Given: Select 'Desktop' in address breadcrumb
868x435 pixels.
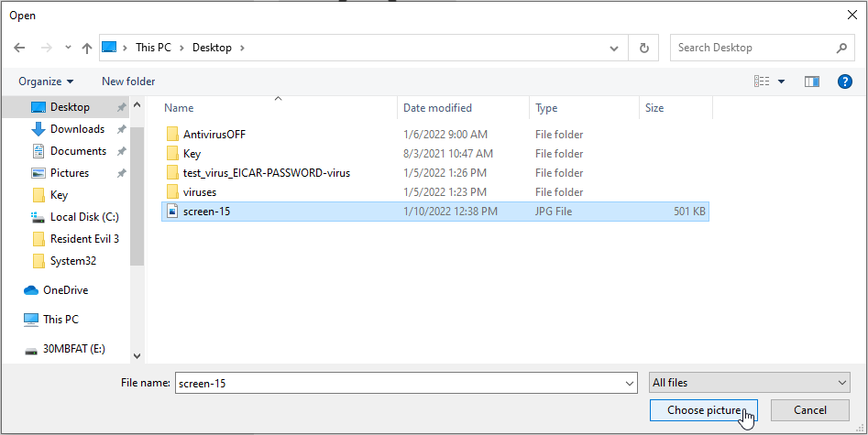Looking at the screenshot, I should pos(212,48).
